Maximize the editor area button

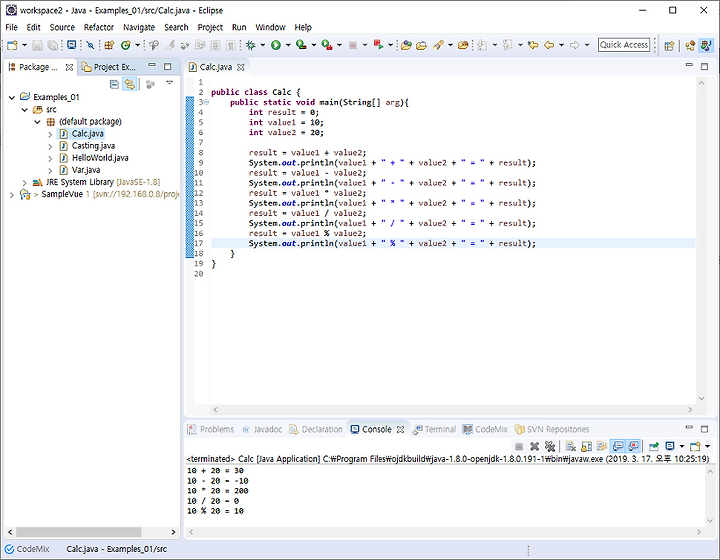(704, 67)
